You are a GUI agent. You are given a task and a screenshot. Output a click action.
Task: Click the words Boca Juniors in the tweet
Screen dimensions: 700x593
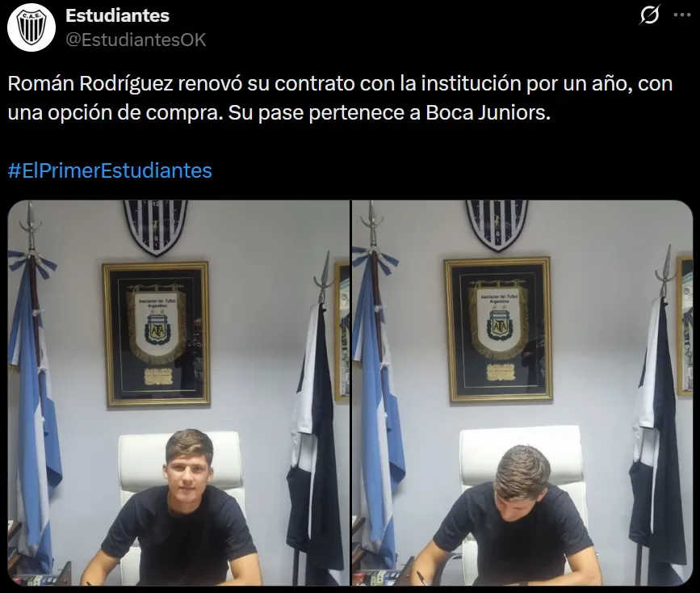(486, 112)
